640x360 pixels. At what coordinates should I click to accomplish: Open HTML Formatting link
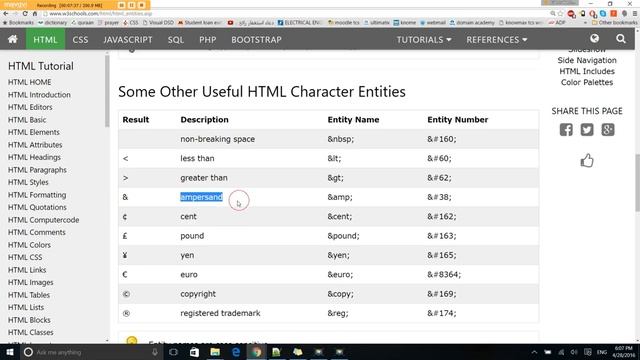37,195
